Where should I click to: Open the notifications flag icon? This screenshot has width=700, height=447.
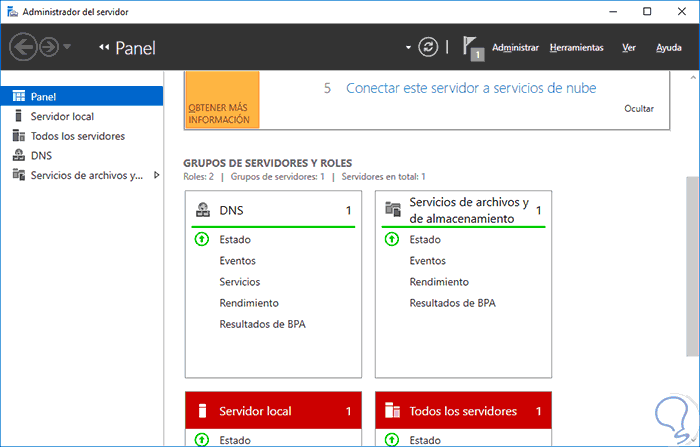point(473,47)
